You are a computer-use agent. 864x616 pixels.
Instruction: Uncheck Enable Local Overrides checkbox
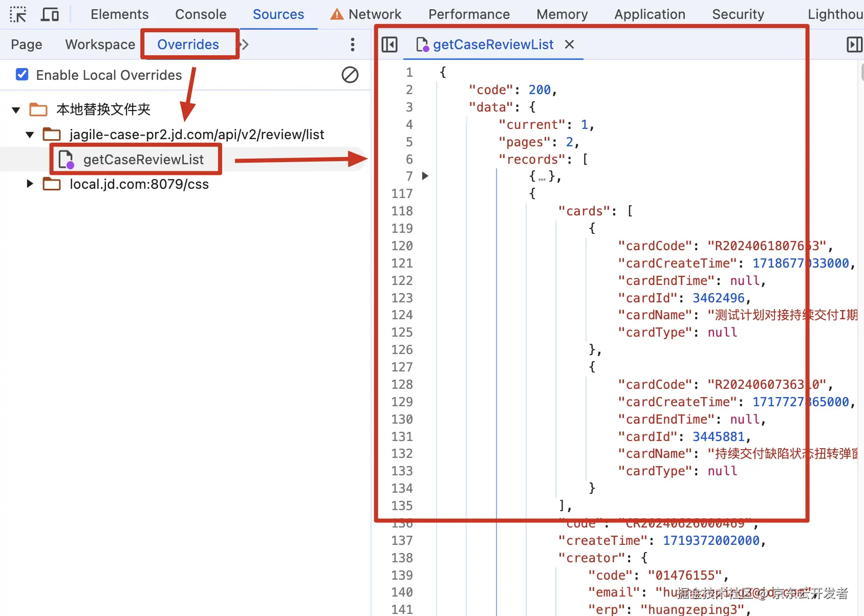click(x=22, y=75)
